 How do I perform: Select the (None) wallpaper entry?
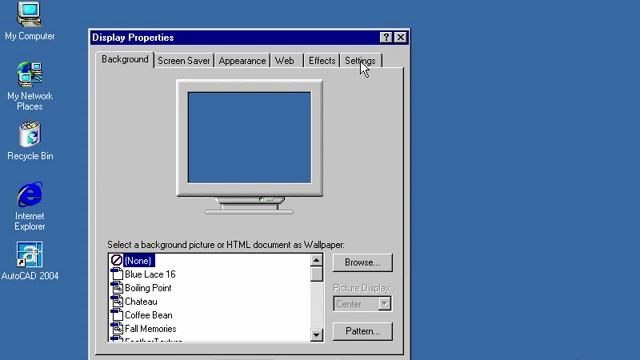(x=139, y=260)
